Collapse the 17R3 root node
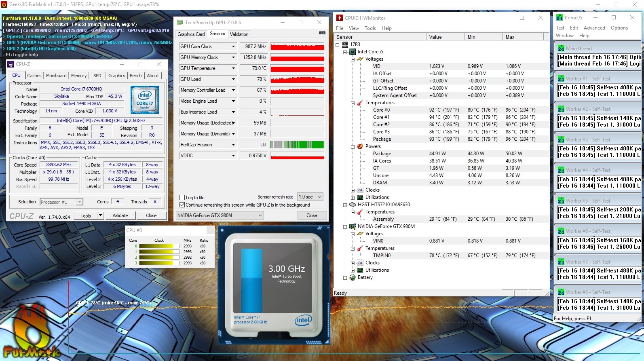 (338, 44)
